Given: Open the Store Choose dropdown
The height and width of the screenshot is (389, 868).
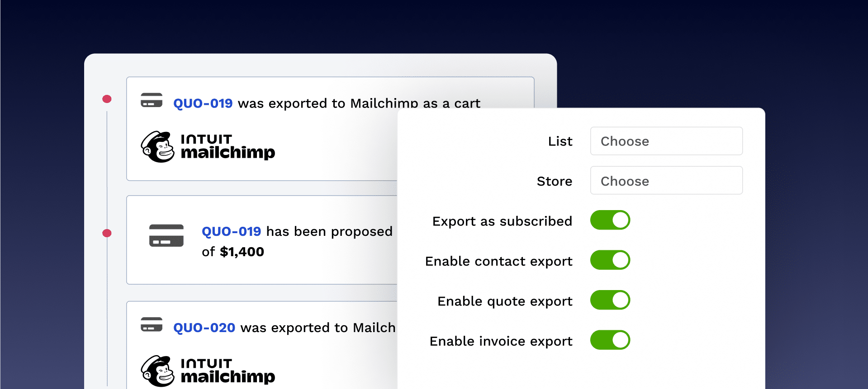Looking at the screenshot, I should (x=666, y=180).
